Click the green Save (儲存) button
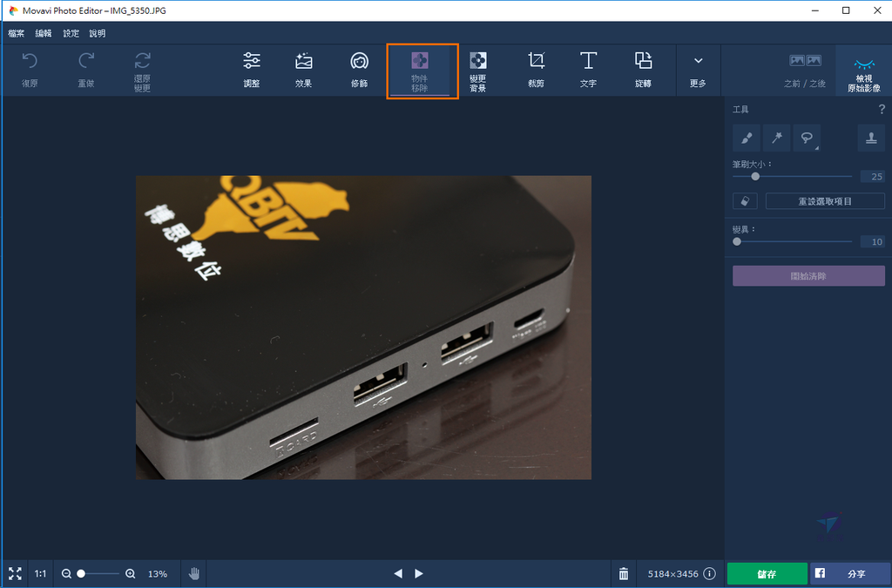Viewport: 892px width, 588px height. pyautogui.click(x=767, y=574)
